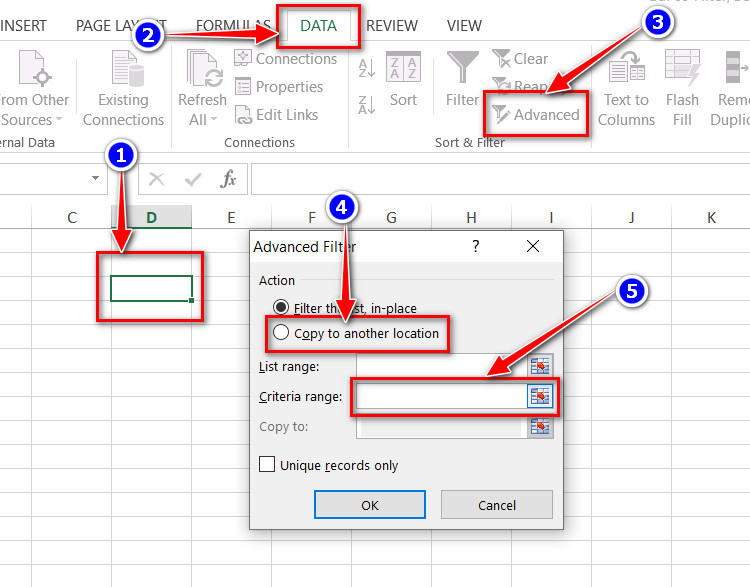Select column H header
The height and width of the screenshot is (587, 750).
[x=472, y=218]
